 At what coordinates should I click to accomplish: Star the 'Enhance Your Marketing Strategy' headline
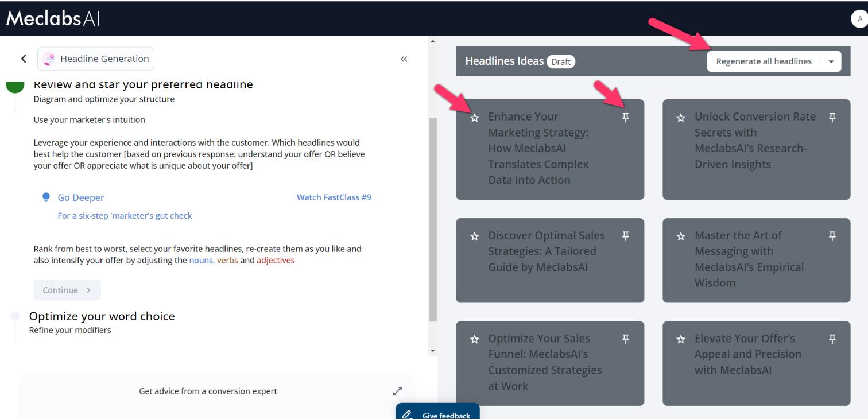tap(474, 118)
